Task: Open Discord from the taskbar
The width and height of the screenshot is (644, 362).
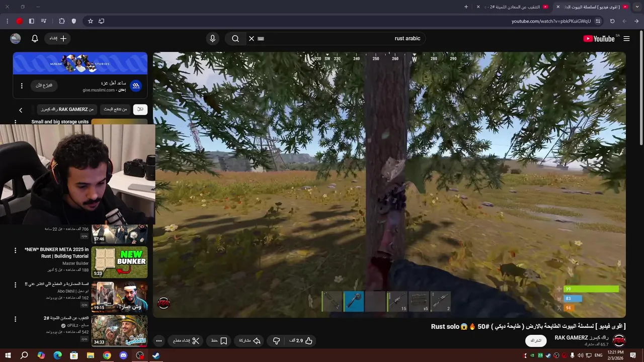Action: coord(123,355)
